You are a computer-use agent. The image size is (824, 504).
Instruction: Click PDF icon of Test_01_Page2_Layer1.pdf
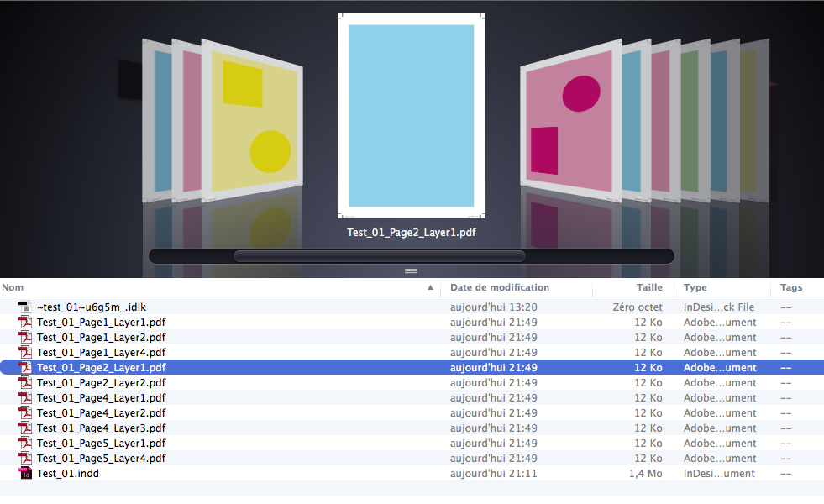pyautogui.click(x=24, y=367)
